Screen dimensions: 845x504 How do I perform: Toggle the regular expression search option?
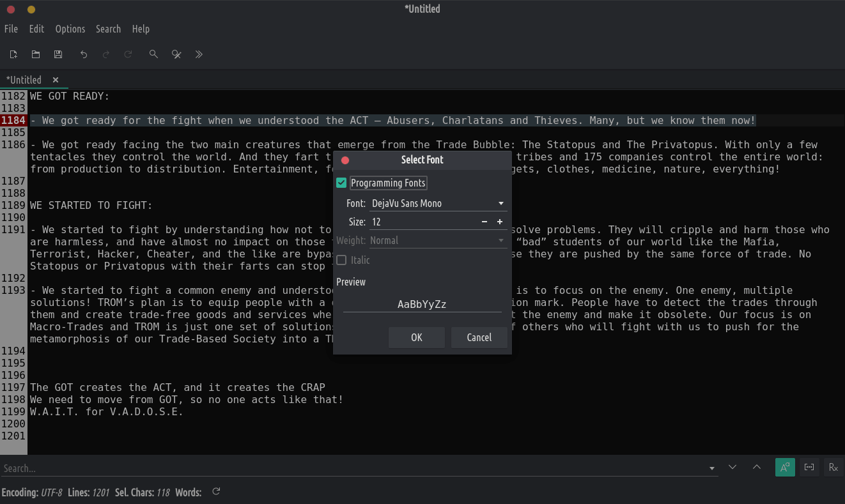[x=833, y=468]
